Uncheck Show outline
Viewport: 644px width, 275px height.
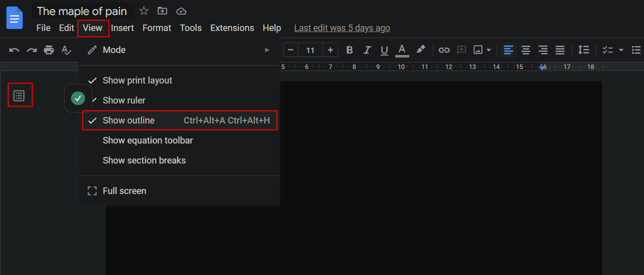179,120
